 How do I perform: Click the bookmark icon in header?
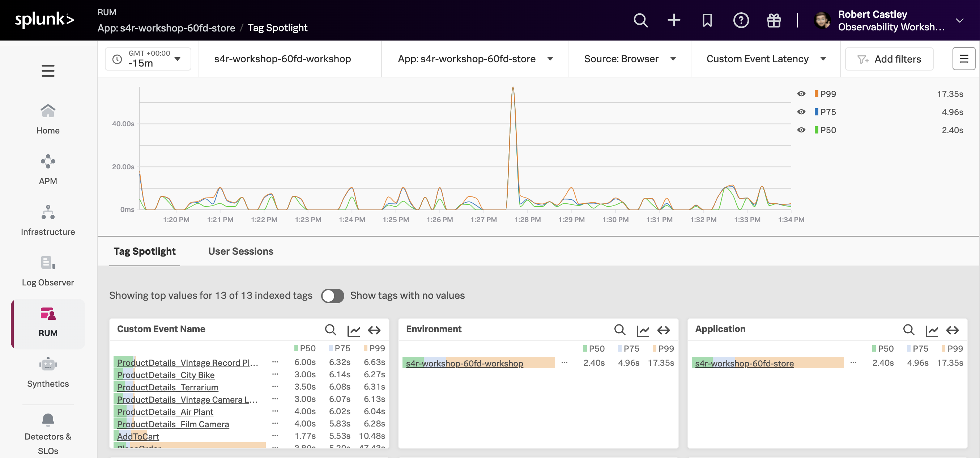pos(707,20)
